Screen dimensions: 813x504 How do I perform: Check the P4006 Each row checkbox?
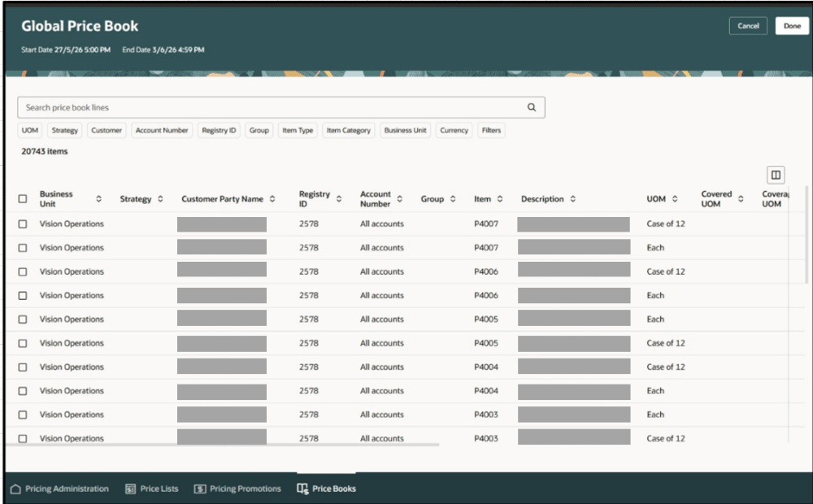tap(23, 296)
